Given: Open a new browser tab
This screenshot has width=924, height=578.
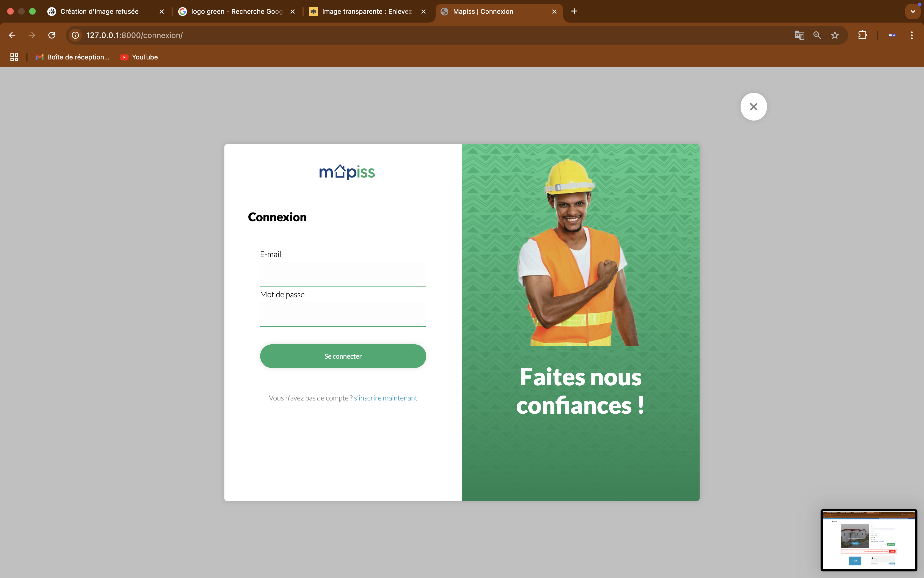Looking at the screenshot, I should tap(574, 12).
